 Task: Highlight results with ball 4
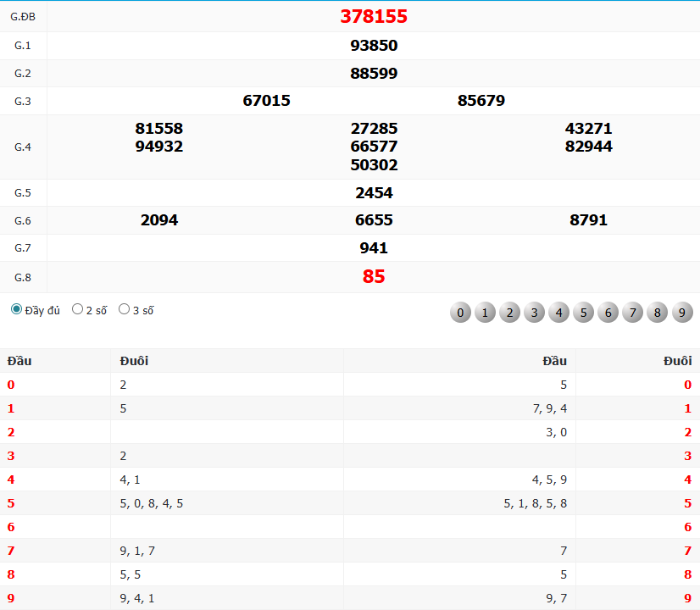point(558,313)
